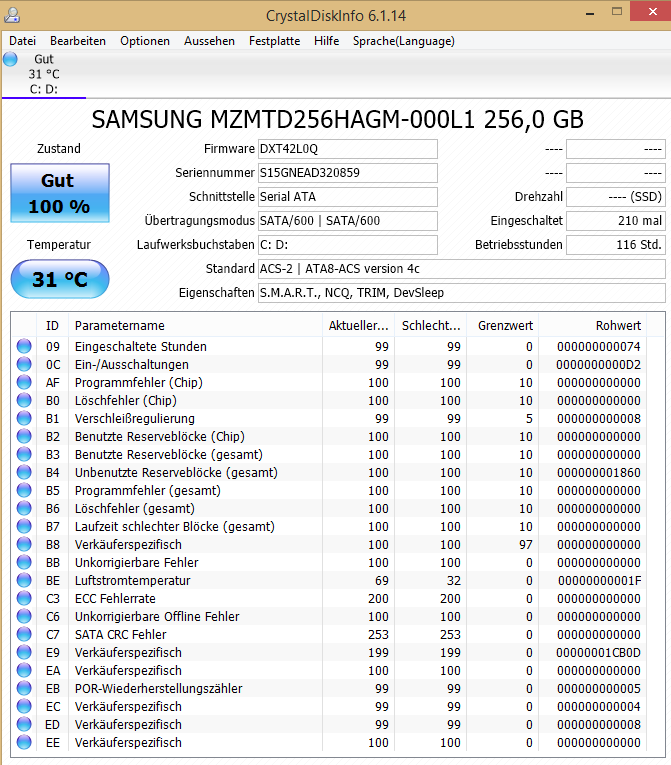Click the Schlecht... column header

click(431, 325)
